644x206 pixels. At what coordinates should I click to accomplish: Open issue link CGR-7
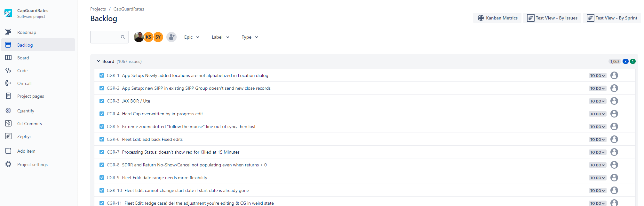(x=113, y=152)
